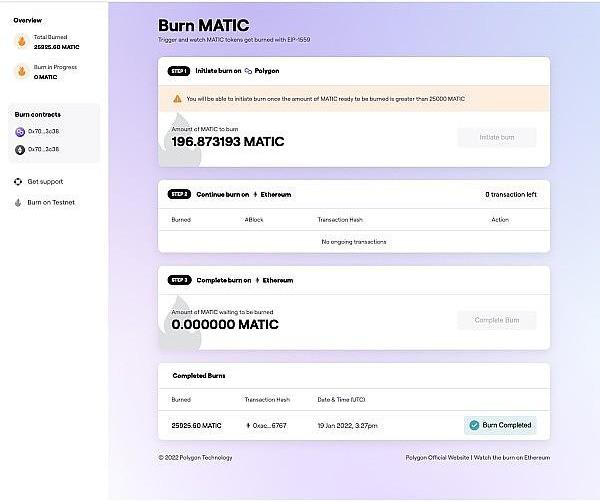Open the first burn contract address 0x70...3c36
Screen dimensions: 600x502
point(46,132)
